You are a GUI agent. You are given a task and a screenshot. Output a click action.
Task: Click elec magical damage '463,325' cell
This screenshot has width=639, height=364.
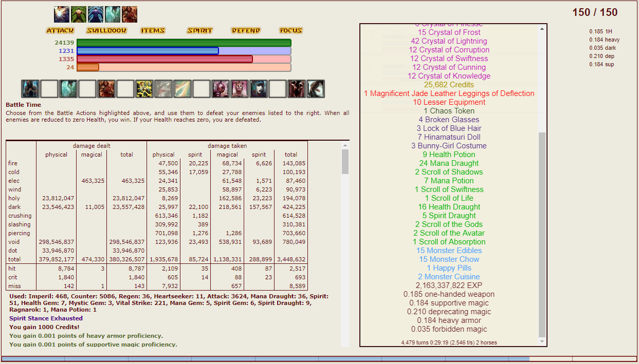click(93, 181)
